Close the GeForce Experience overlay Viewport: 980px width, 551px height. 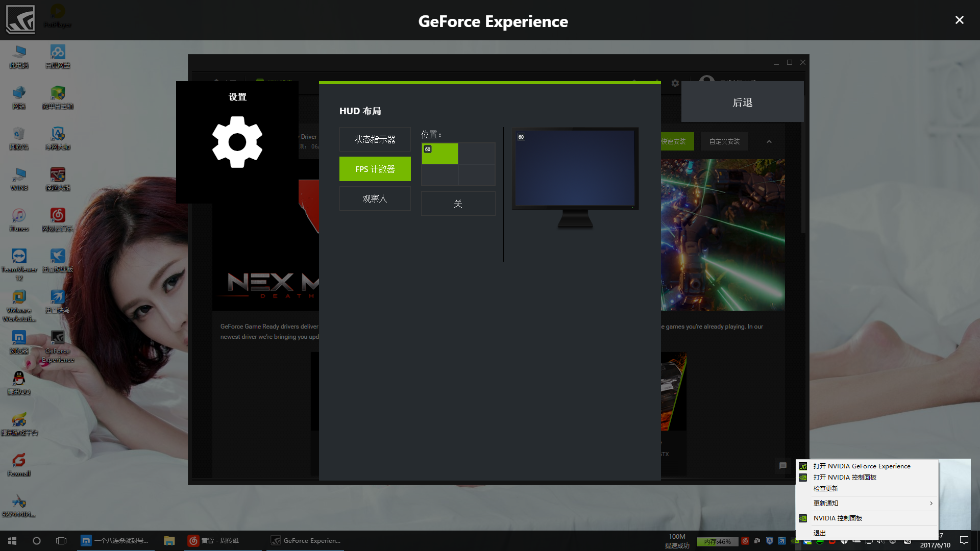click(959, 20)
